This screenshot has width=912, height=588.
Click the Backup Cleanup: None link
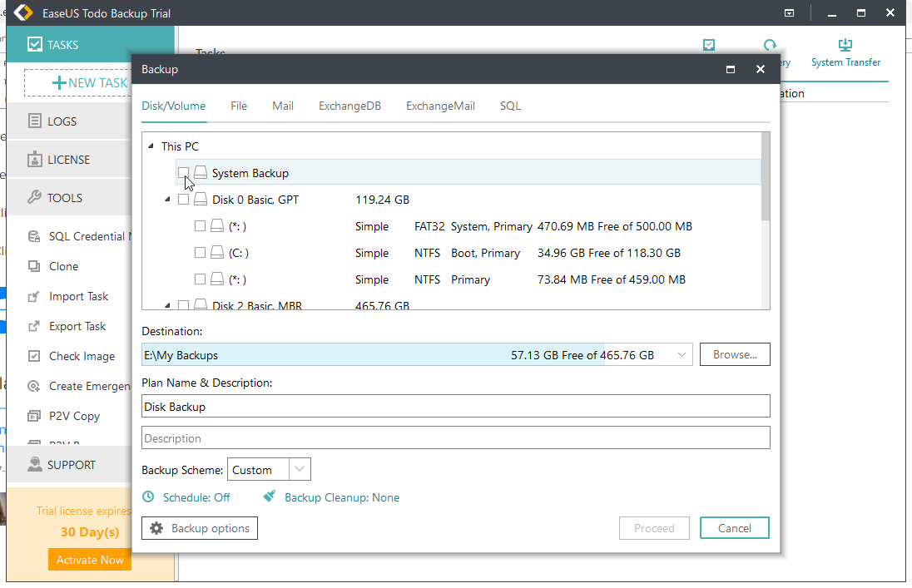click(x=342, y=497)
